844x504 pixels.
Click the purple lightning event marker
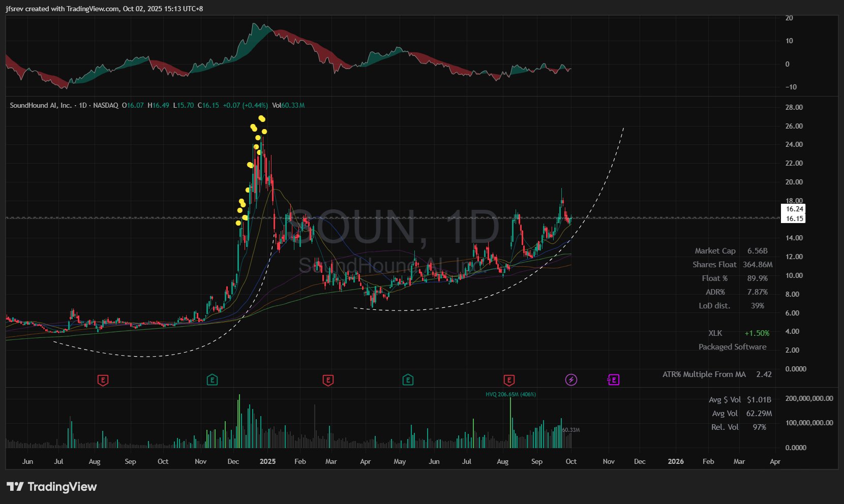pos(571,380)
